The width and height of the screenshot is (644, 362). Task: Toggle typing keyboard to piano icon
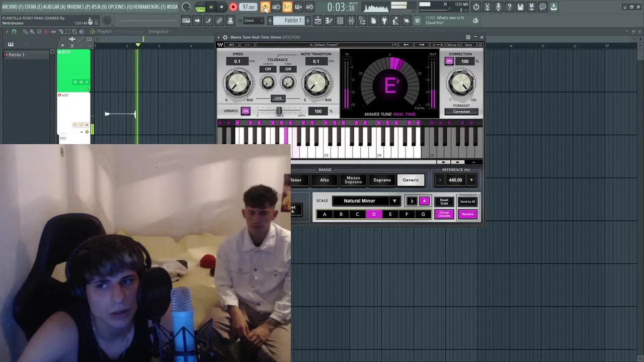click(x=186, y=21)
